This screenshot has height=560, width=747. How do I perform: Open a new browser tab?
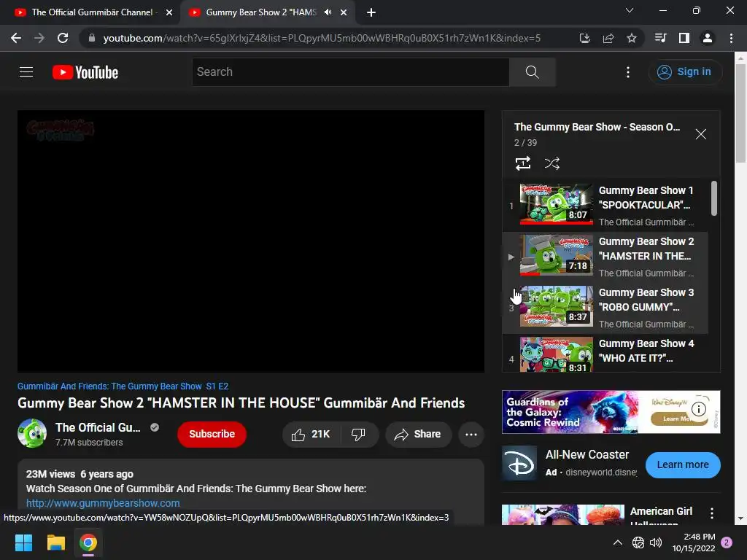tap(371, 13)
